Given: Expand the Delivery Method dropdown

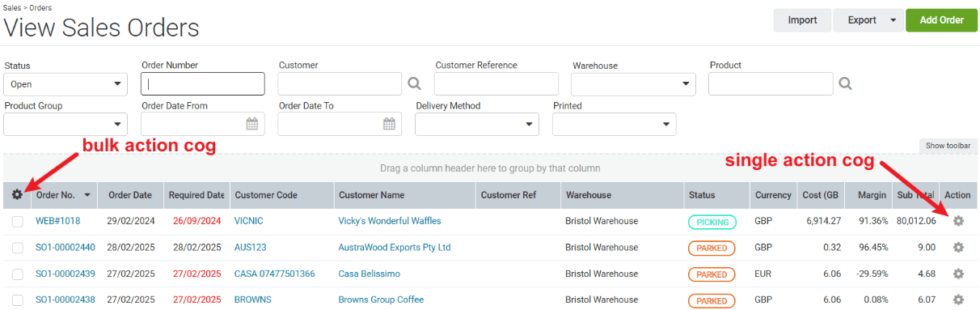Looking at the screenshot, I should 477,124.
